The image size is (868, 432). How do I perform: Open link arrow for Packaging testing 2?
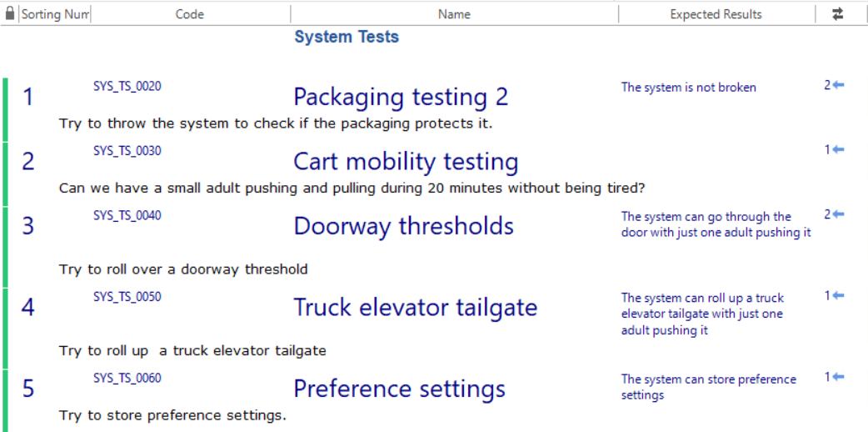click(838, 85)
